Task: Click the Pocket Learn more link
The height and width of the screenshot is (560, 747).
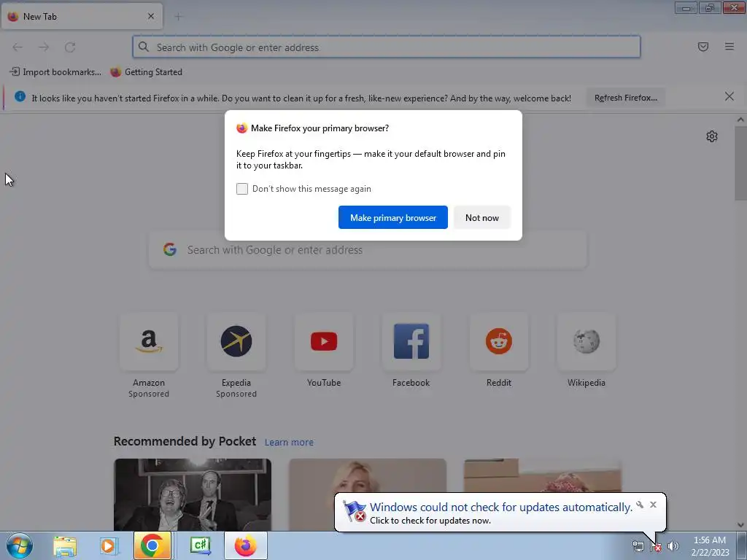Action: pyautogui.click(x=289, y=443)
